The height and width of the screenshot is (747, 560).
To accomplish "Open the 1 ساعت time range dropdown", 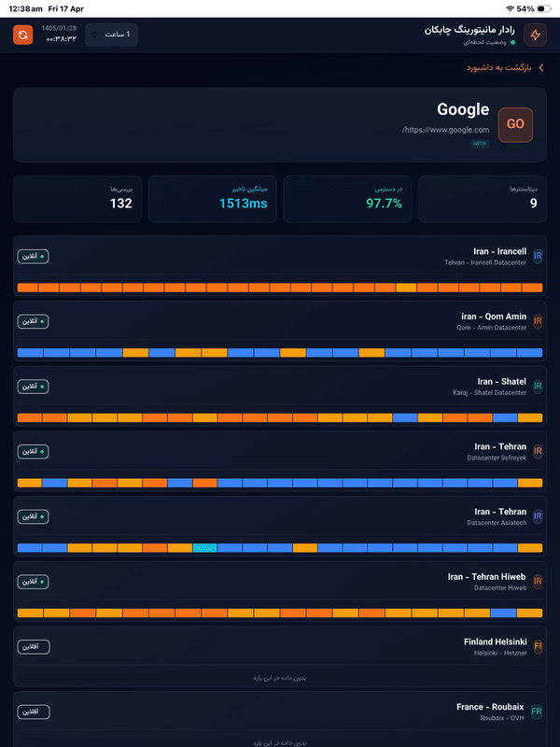I will coord(111,35).
